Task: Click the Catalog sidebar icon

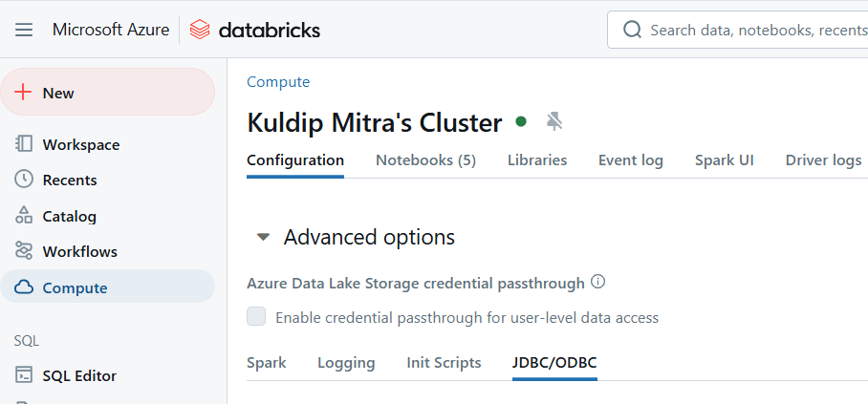Action: [x=25, y=216]
